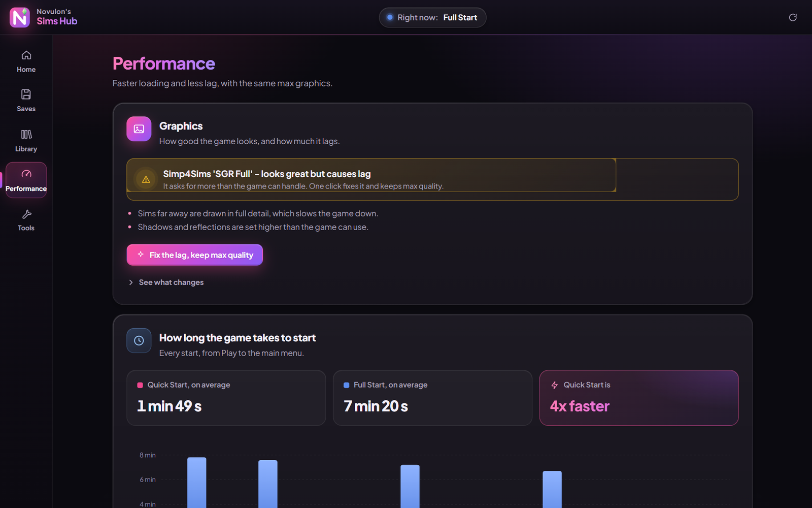Click the refresh icon in the top bar
Screen dimensions: 812x508
point(793,17)
